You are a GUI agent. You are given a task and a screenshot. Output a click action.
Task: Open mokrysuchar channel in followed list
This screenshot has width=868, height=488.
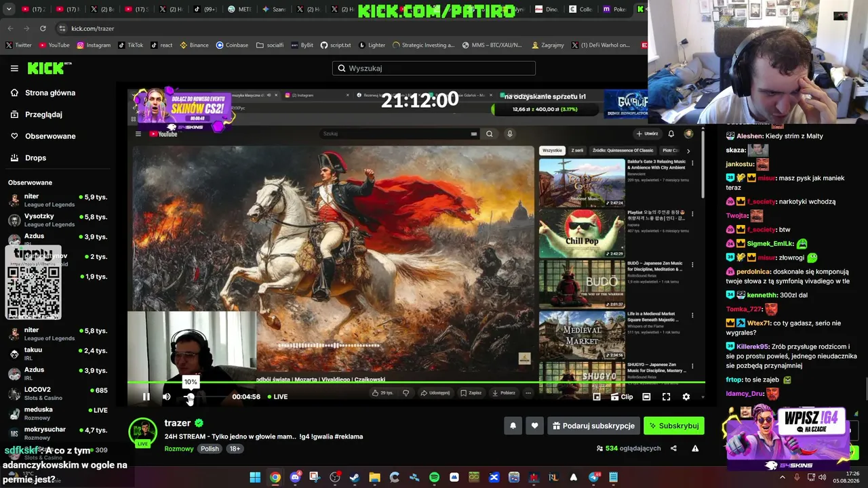click(x=58, y=433)
